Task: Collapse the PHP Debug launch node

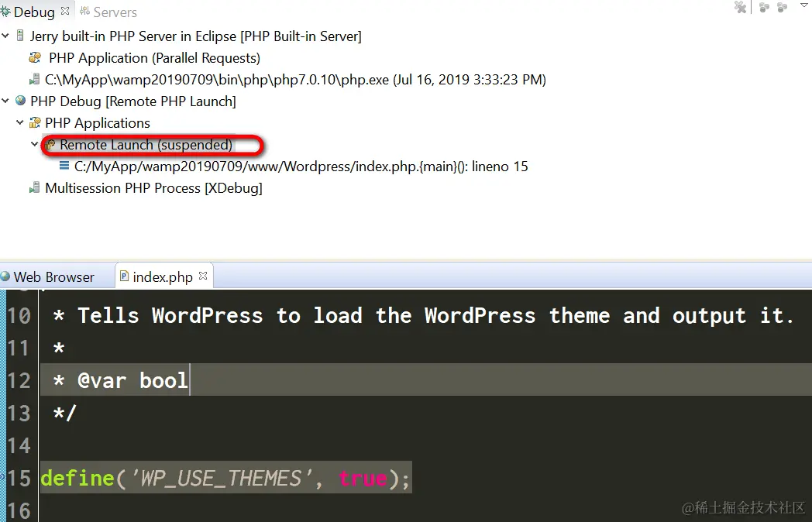Action: (x=5, y=101)
